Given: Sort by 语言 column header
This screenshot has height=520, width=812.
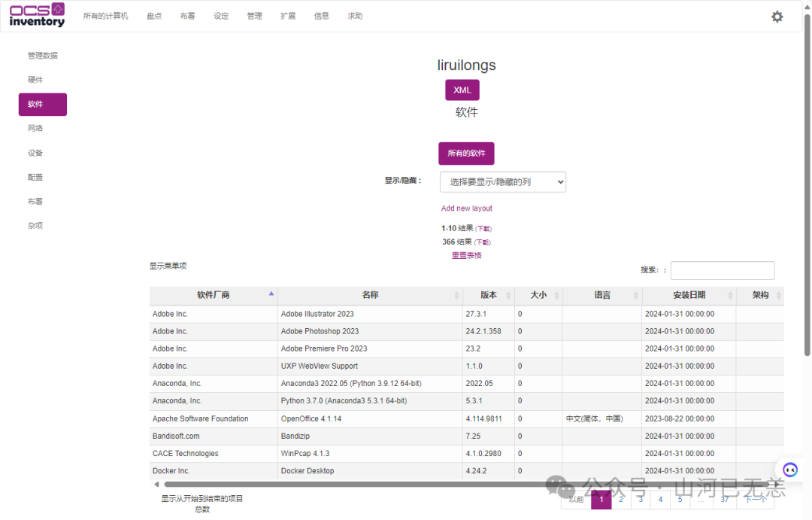Looking at the screenshot, I should [x=601, y=295].
